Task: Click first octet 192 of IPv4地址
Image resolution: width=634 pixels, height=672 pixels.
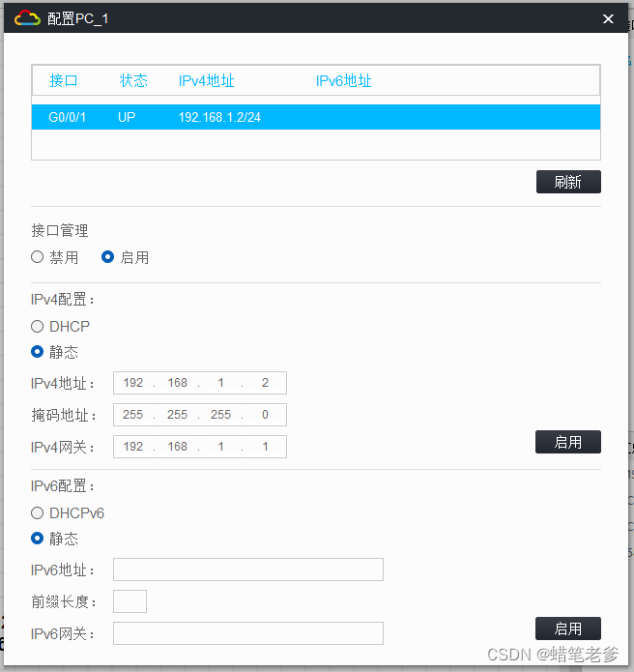Action: (x=132, y=383)
